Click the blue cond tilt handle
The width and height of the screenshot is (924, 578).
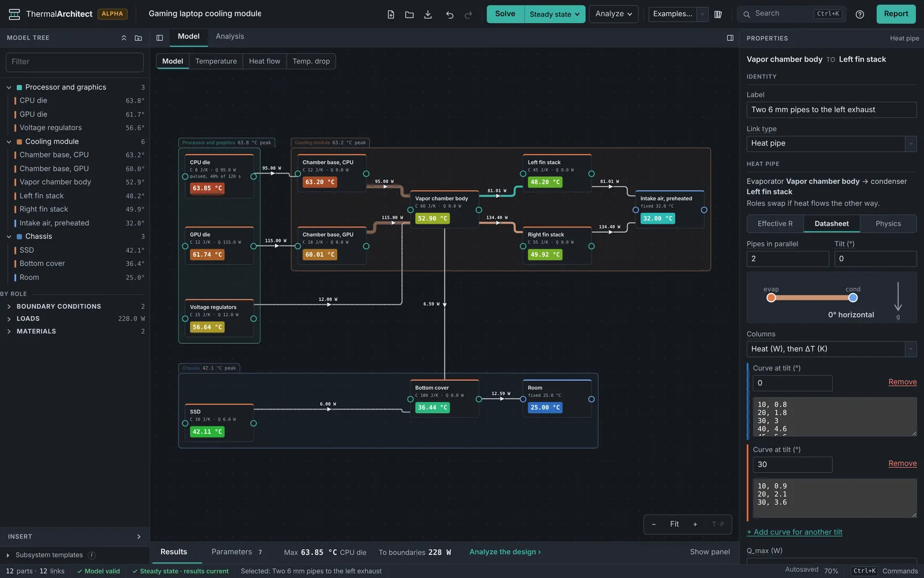[853, 298]
